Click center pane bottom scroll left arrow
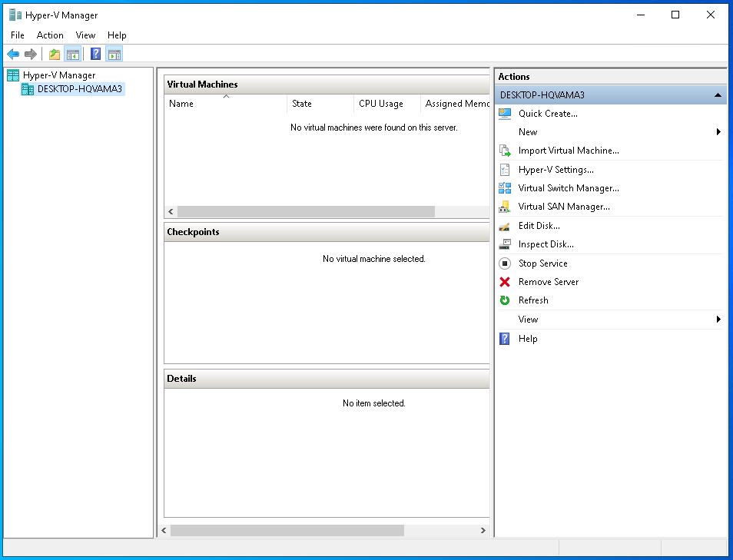The image size is (733, 560). pos(164,531)
